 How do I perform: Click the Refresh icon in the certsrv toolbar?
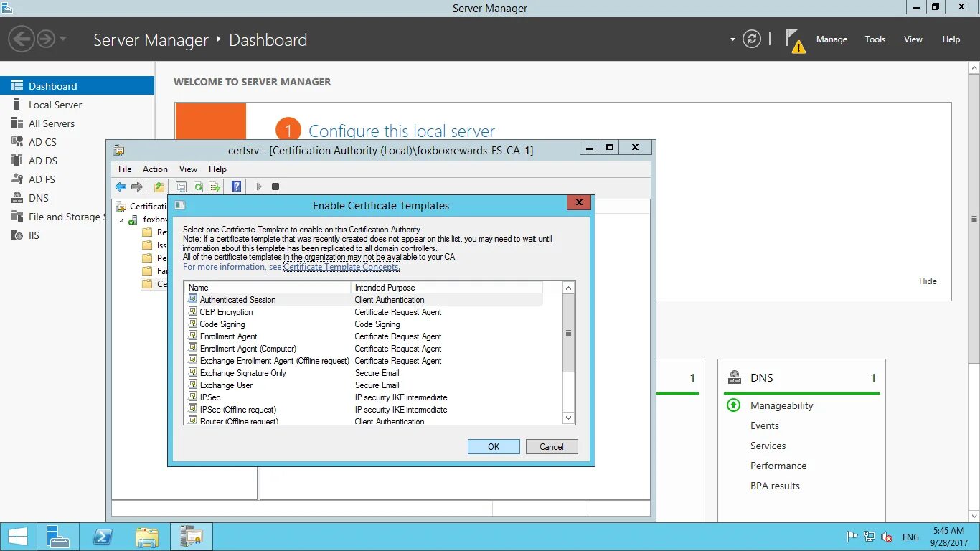pyautogui.click(x=198, y=187)
